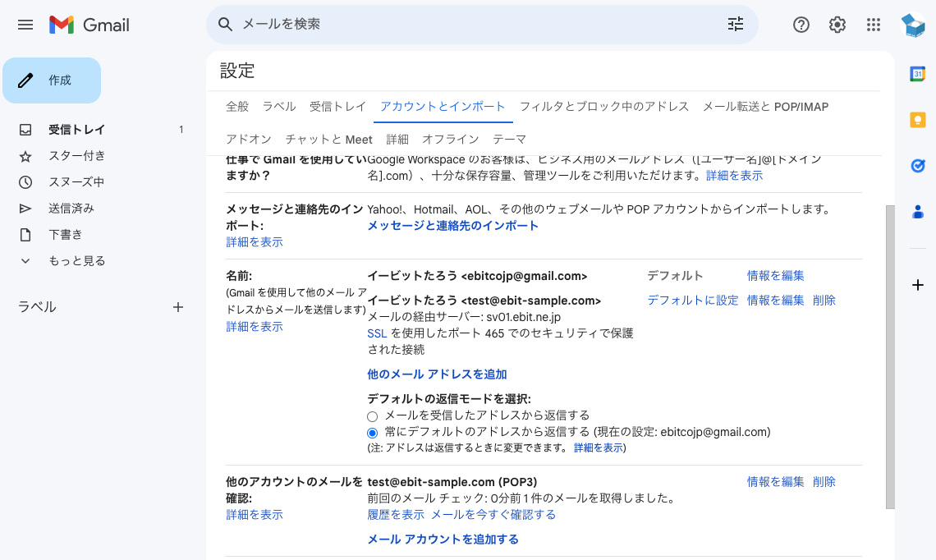The width and height of the screenshot is (936, 560).
Task: Create new label plus icon
Action: pos(178,307)
